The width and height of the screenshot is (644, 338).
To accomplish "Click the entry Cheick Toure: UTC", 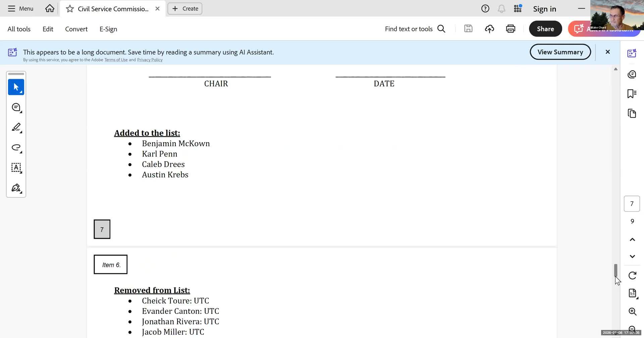I will [175, 301].
